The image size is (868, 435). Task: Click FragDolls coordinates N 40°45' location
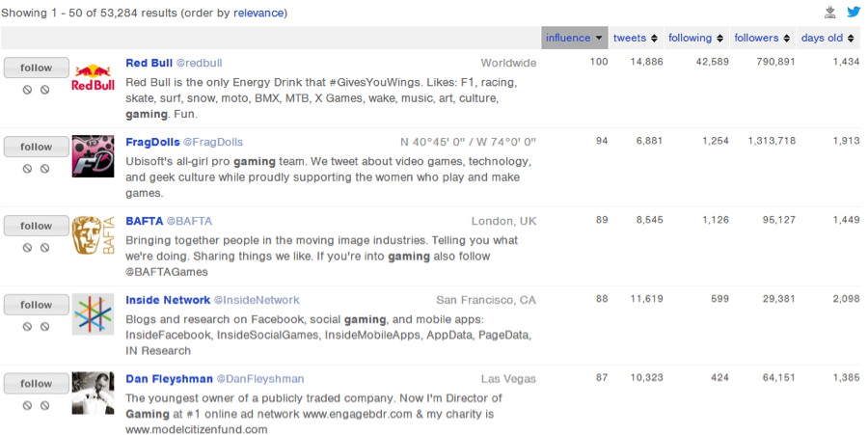(469, 142)
